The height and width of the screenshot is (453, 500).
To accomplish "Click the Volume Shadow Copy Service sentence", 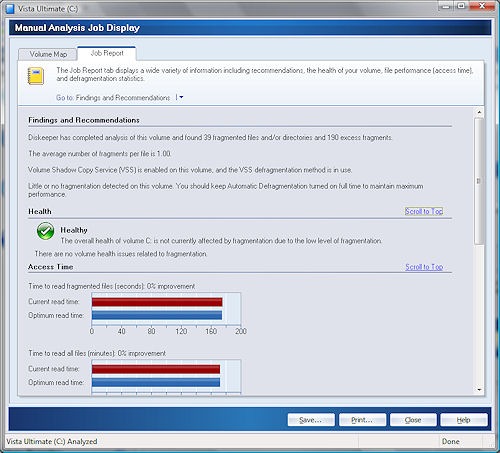I will pos(190,170).
